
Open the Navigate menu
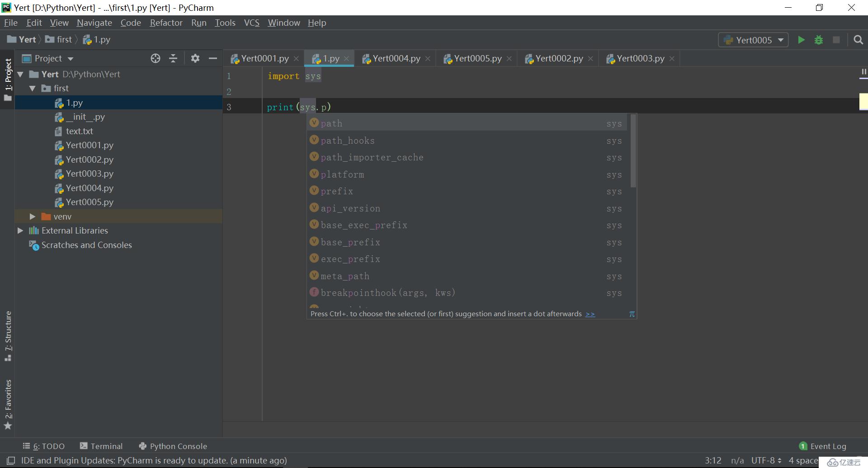click(x=94, y=23)
